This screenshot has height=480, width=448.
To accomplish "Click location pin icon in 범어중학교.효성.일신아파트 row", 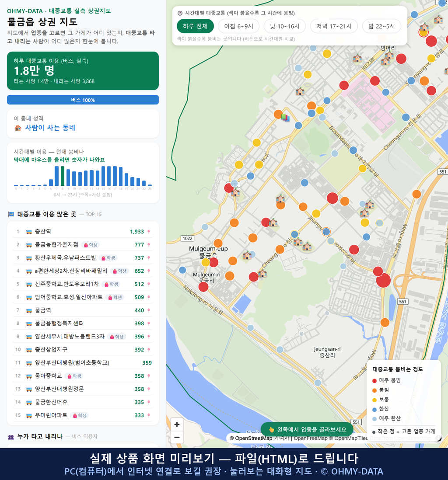I will pyautogui.click(x=149, y=297).
